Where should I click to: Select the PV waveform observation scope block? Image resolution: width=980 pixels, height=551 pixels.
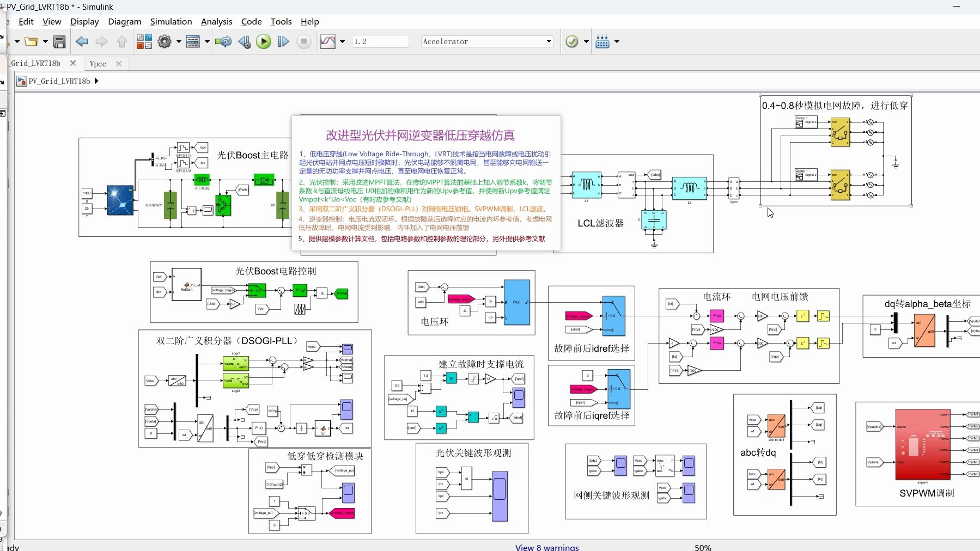click(500, 496)
